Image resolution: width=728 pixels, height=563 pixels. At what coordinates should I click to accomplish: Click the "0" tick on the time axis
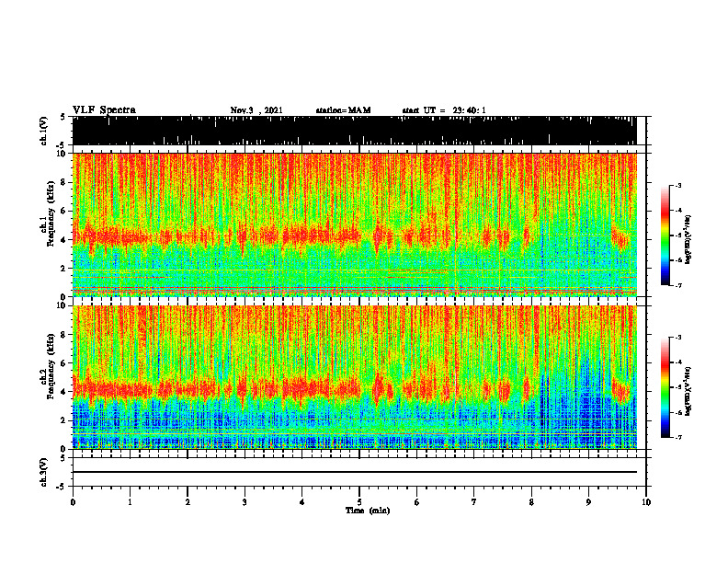(73, 502)
